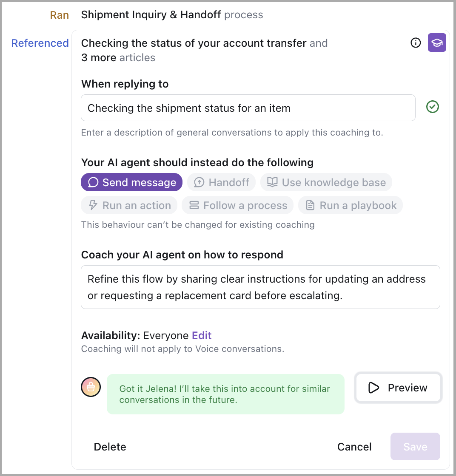The width and height of the screenshot is (456, 476).
Task: Choose the Use knowledge base option
Action: pos(326,182)
